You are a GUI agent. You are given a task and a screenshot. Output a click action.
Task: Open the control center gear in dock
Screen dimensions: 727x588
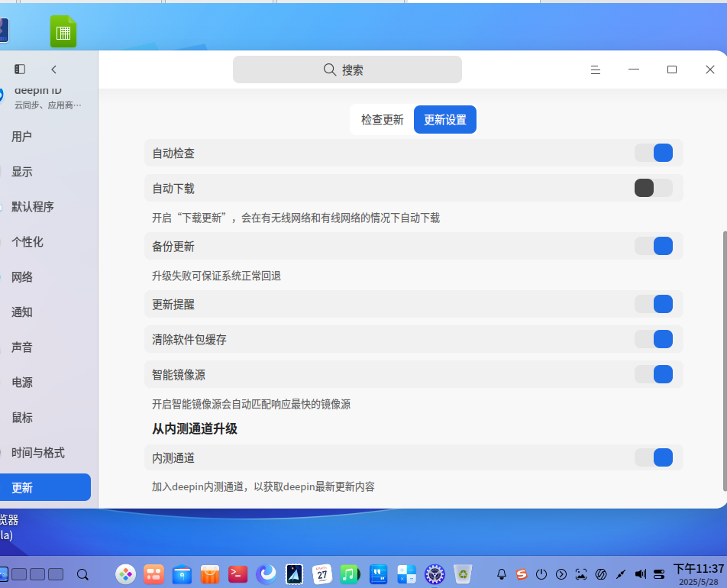435,574
